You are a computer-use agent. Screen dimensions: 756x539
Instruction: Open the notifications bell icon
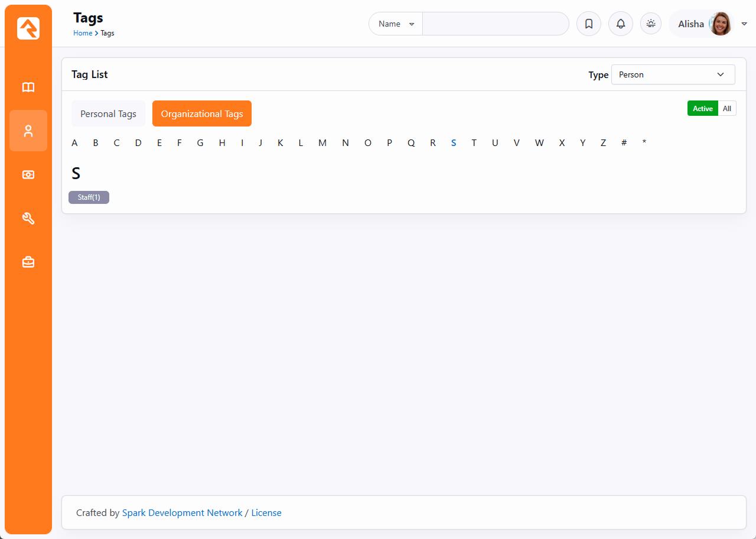point(620,24)
